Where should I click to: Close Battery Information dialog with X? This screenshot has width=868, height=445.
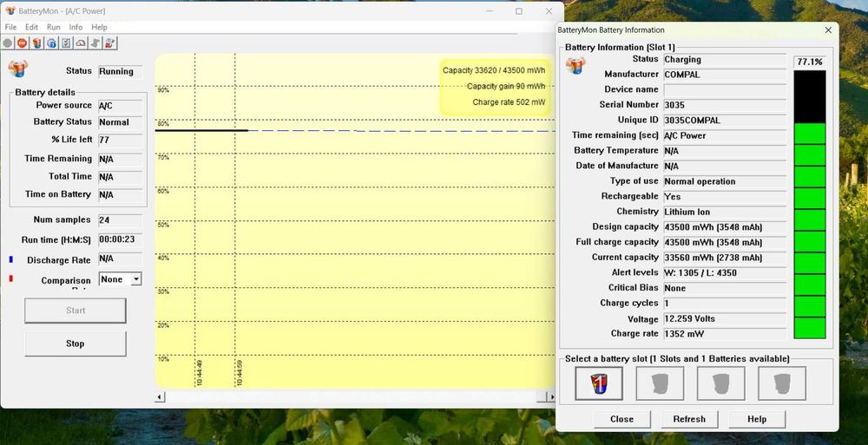click(x=828, y=30)
